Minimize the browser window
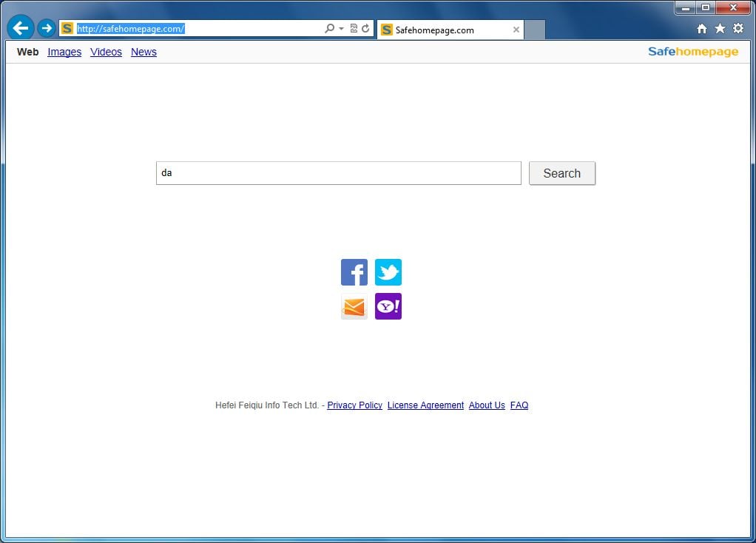Viewport: 756px width, 543px height. [685, 7]
